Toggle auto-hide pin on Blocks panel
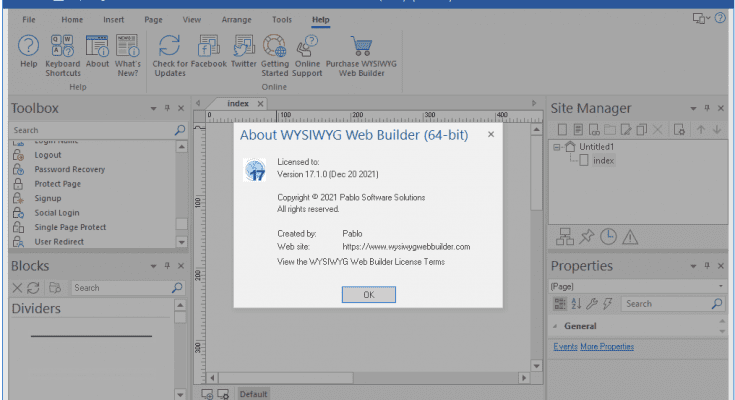 pyautogui.click(x=167, y=266)
